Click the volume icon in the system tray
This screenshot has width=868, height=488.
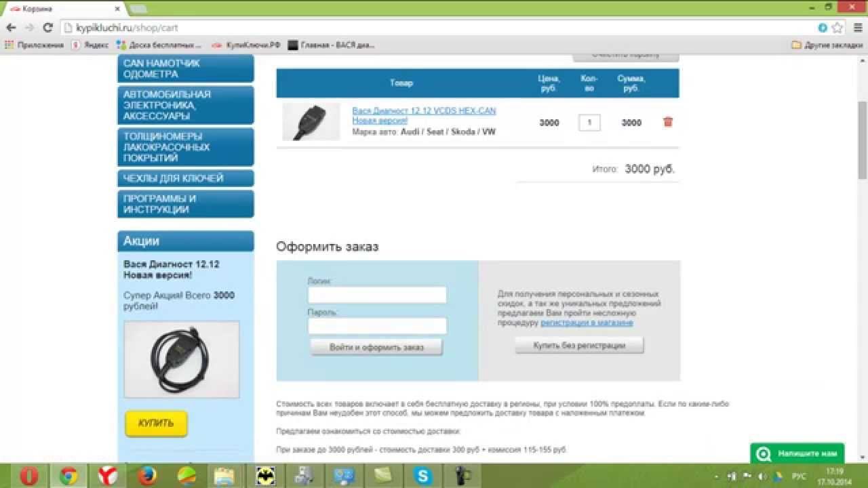(762, 476)
